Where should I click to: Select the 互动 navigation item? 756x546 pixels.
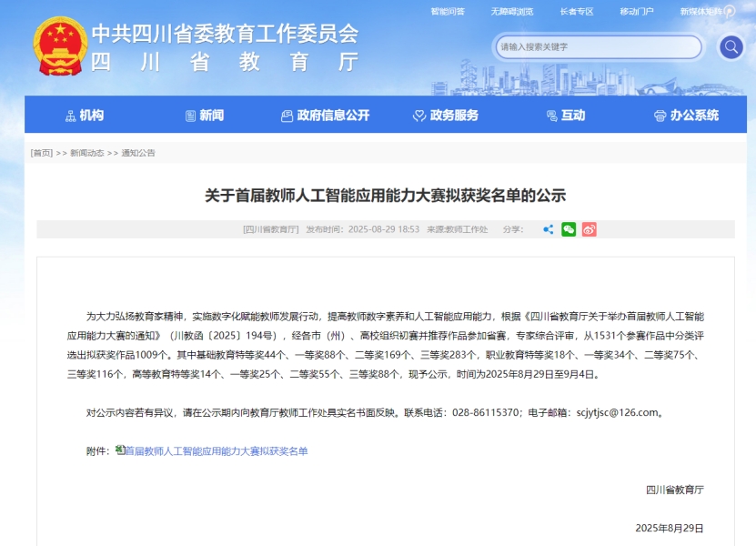[x=565, y=116]
